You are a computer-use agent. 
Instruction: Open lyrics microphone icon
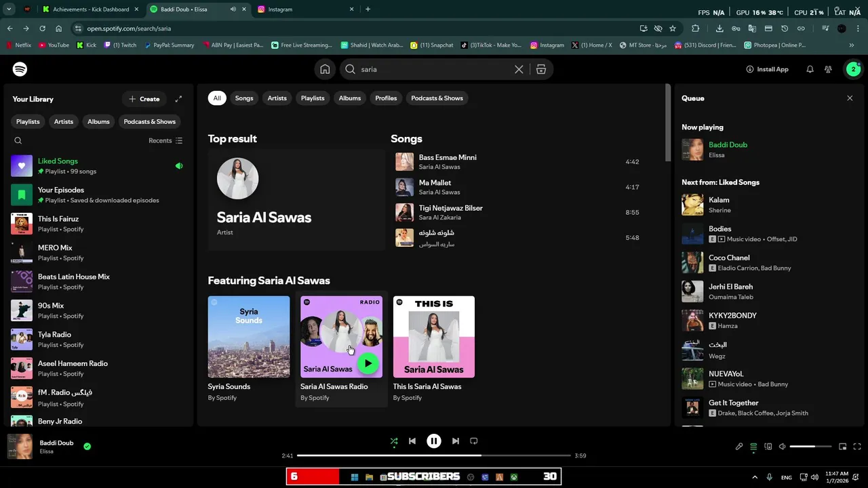(739, 447)
